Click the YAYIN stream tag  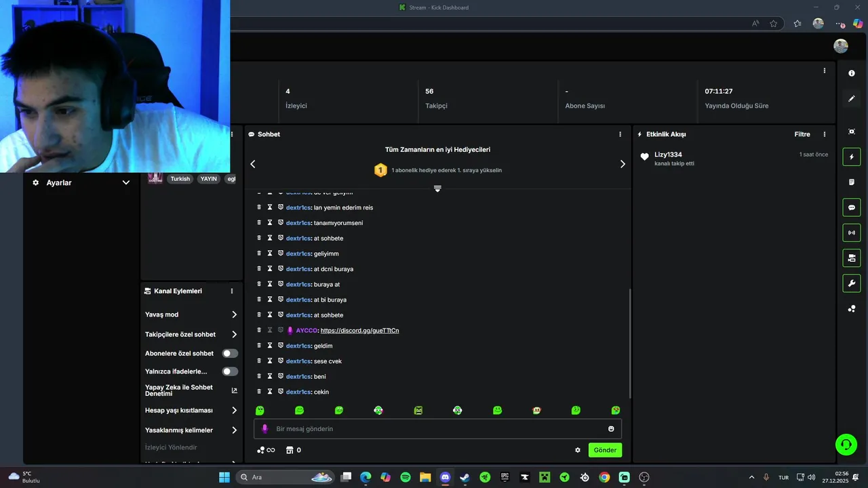pyautogui.click(x=208, y=179)
